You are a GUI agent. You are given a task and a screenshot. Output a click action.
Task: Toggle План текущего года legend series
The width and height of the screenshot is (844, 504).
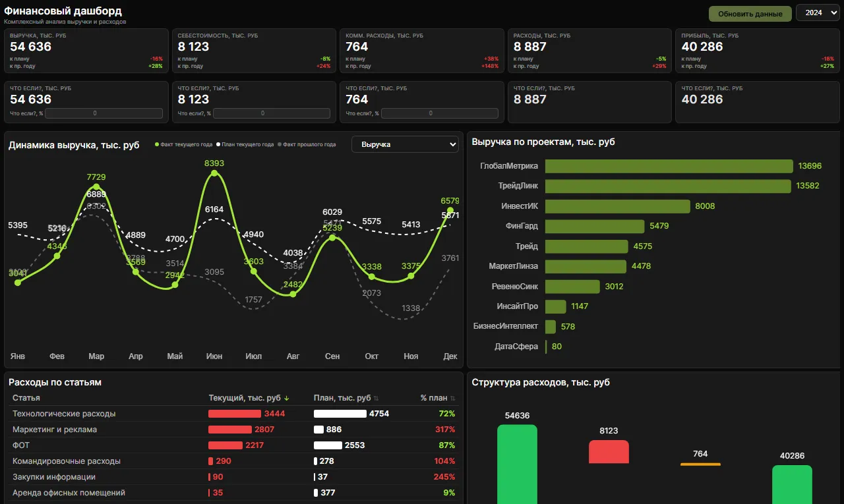tap(245, 144)
